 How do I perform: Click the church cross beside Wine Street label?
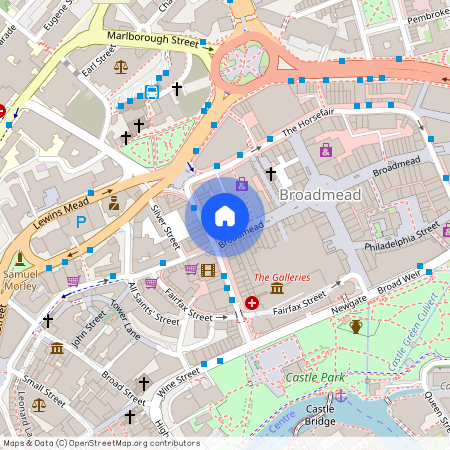pyautogui.click(x=144, y=383)
